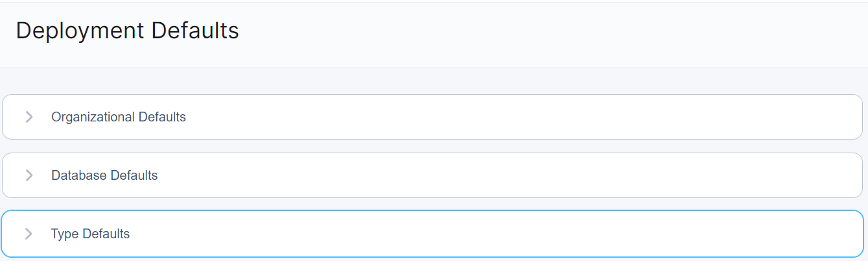The width and height of the screenshot is (868, 261).
Task: Expand the Organizational Defaults chevron arrow
Action: click(x=29, y=117)
